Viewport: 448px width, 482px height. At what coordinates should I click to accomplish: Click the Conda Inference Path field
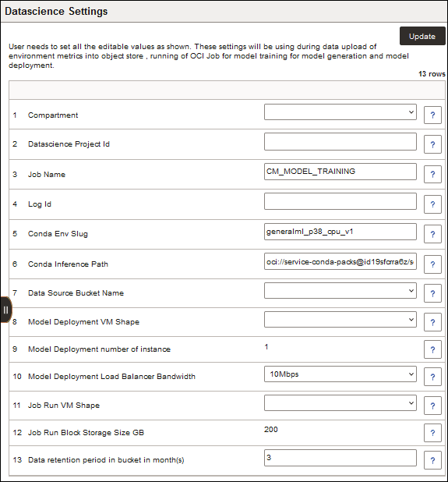(340, 261)
